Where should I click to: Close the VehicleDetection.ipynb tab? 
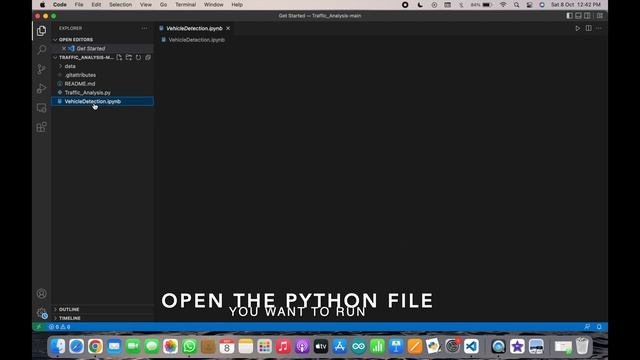[x=228, y=28]
